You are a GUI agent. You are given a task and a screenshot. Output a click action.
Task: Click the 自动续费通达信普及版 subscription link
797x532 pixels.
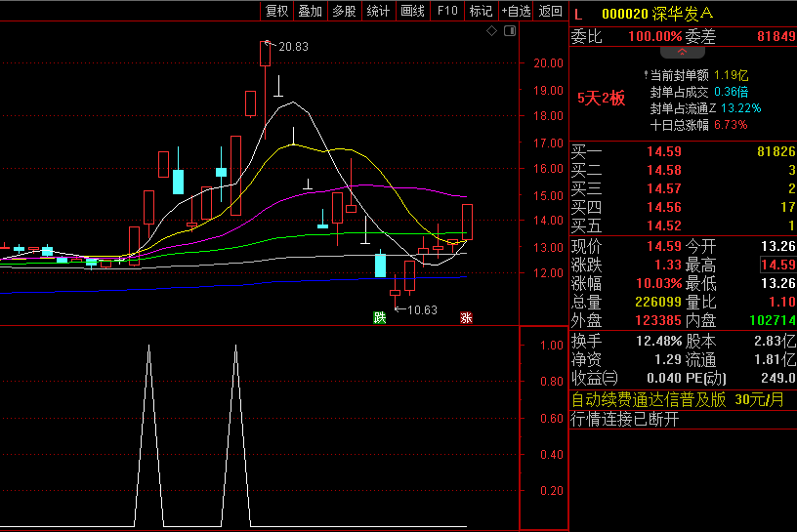(649, 399)
